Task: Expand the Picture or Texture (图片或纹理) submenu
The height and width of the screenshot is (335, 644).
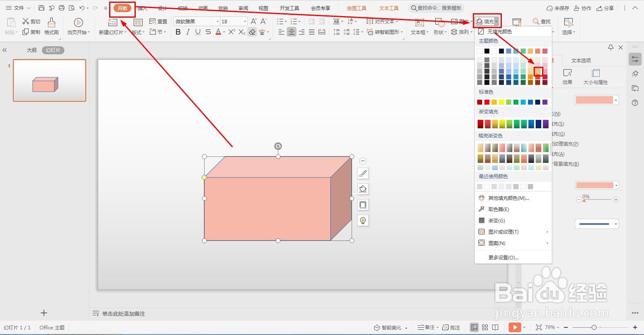Action: tap(513, 232)
